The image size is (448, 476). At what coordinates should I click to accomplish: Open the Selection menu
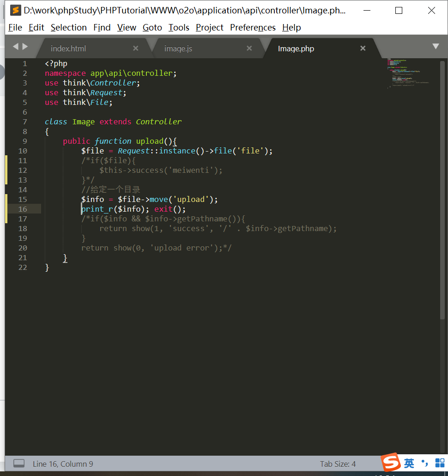click(68, 28)
